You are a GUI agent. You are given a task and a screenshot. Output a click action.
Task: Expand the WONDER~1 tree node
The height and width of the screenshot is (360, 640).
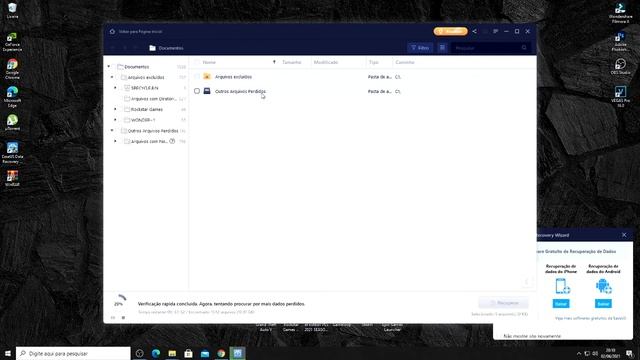click(116, 120)
